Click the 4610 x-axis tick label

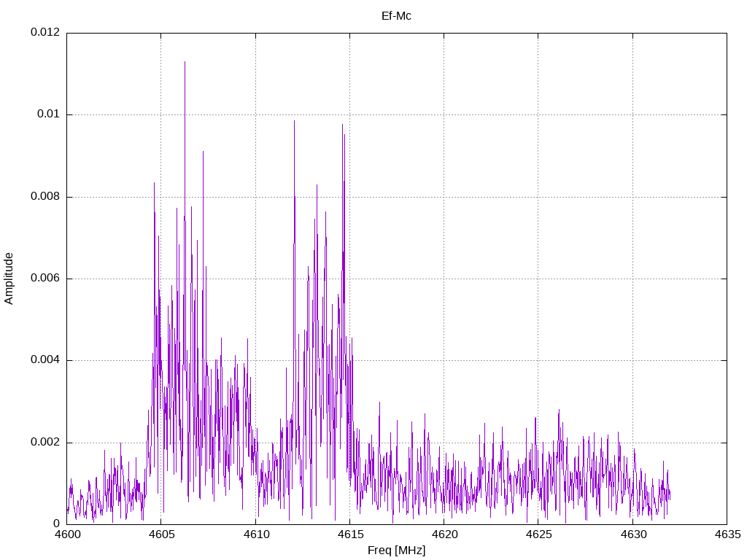[x=255, y=534]
